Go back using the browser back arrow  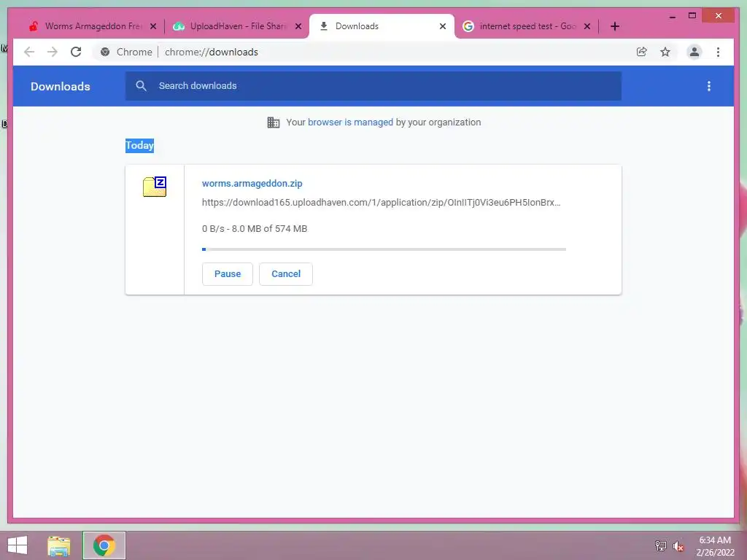[29, 52]
